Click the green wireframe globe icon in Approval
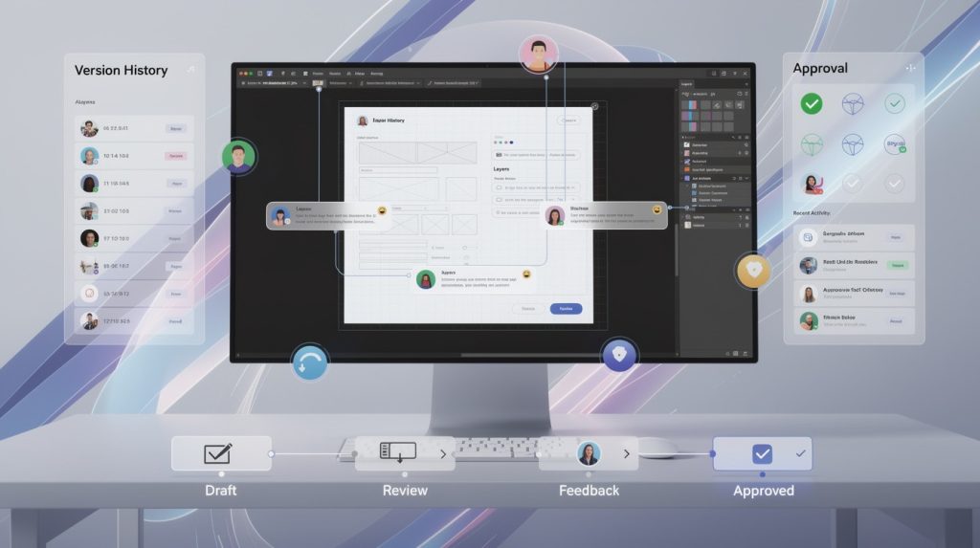 [812, 145]
